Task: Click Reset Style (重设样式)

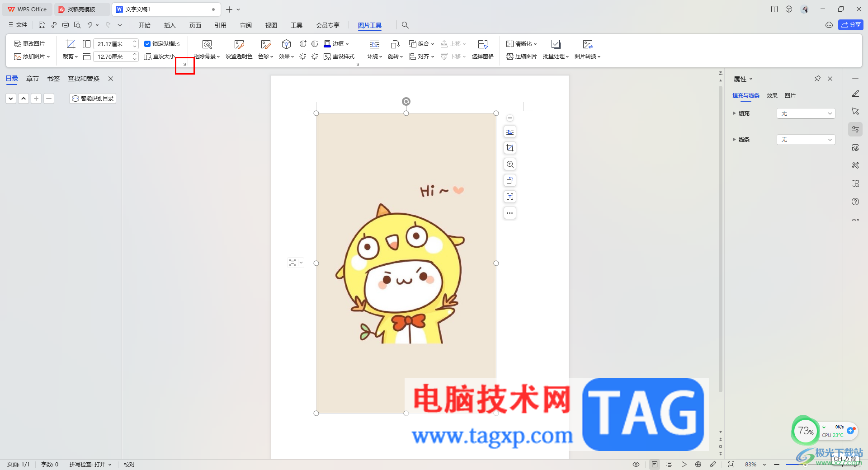Action: pos(339,56)
